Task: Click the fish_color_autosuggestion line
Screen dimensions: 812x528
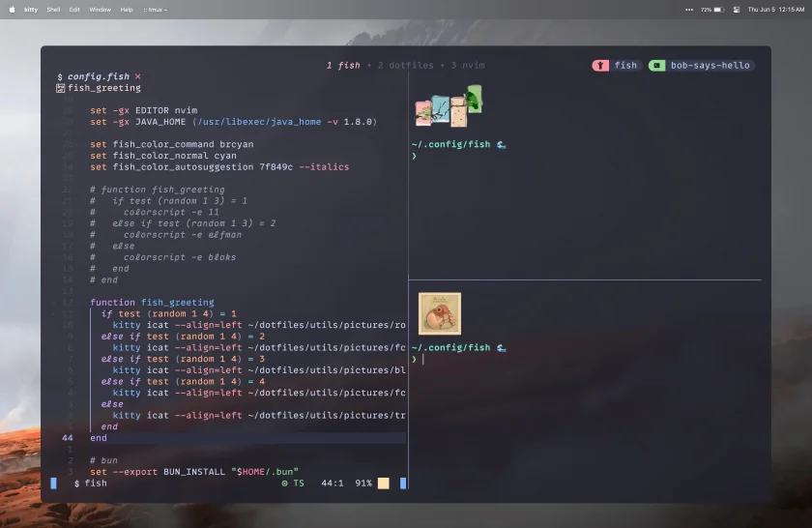Action: pyautogui.click(x=219, y=167)
